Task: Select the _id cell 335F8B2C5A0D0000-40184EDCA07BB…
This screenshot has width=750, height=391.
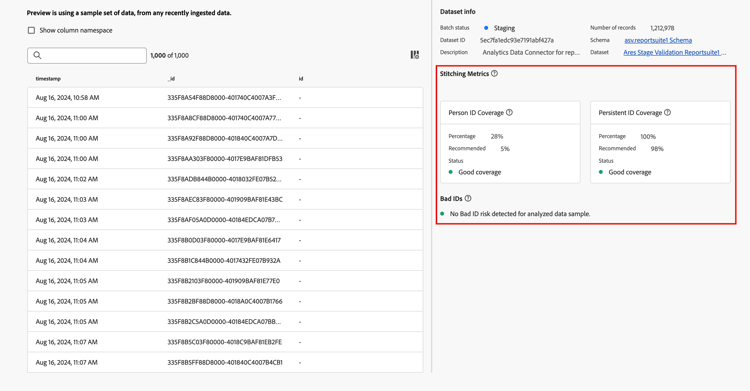Action: [224, 322]
